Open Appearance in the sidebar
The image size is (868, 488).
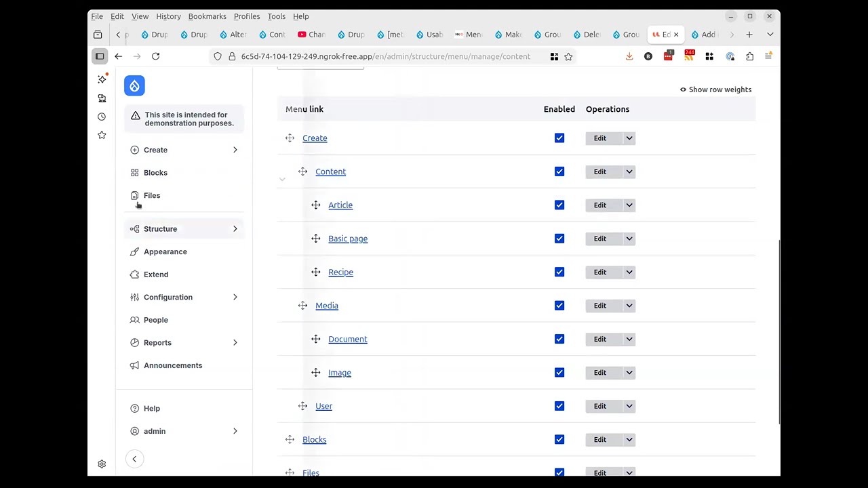(165, 251)
